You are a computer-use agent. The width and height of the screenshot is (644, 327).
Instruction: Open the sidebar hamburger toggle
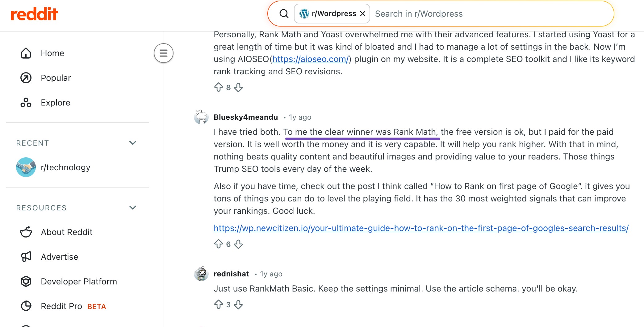163,53
